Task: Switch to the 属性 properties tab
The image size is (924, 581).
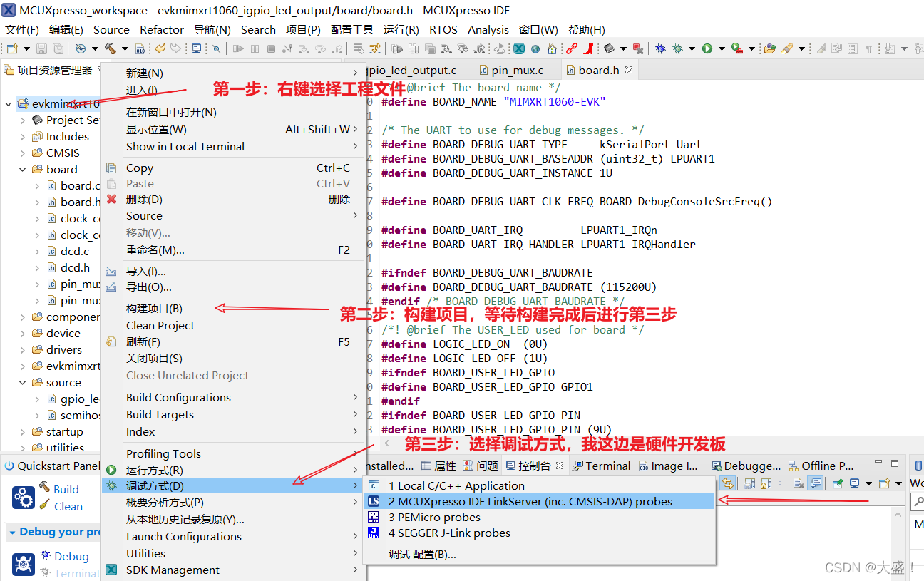Action: [438, 466]
